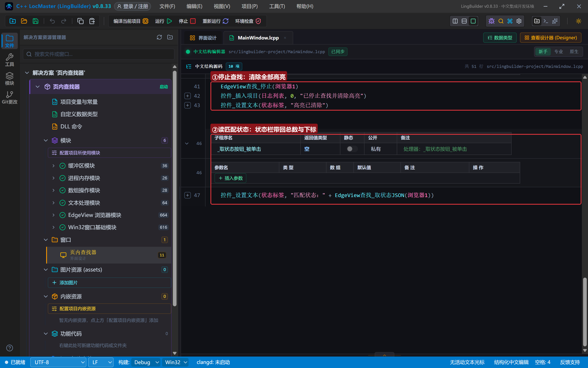The width and height of the screenshot is (588, 368).
Task: Select the MainWindow.lcpp tab
Action: [258, 38]
